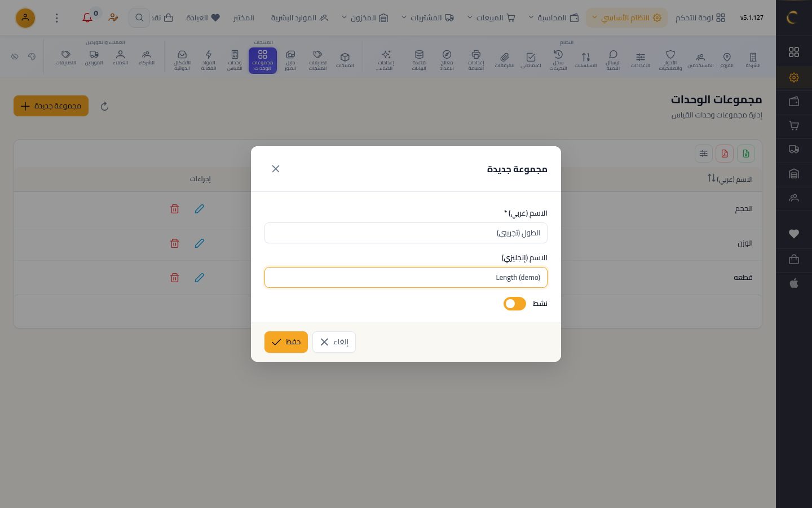Screen dimensions: 812x508
Task: Open the table column settings sliders icon
Action: [703, 154]
